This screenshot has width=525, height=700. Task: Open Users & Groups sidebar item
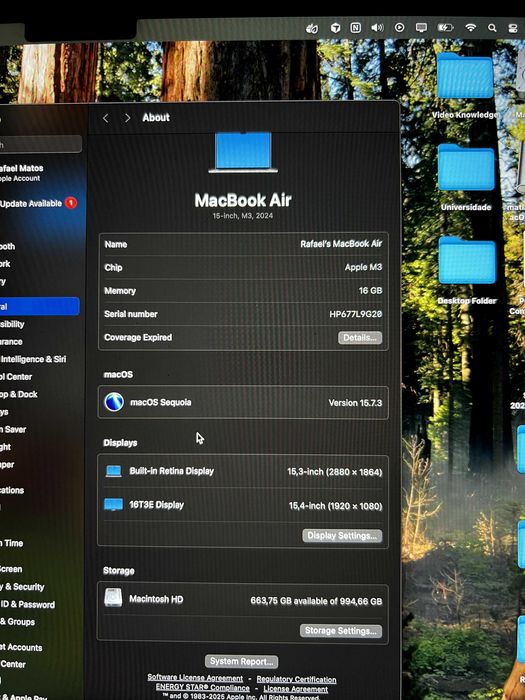17,621
